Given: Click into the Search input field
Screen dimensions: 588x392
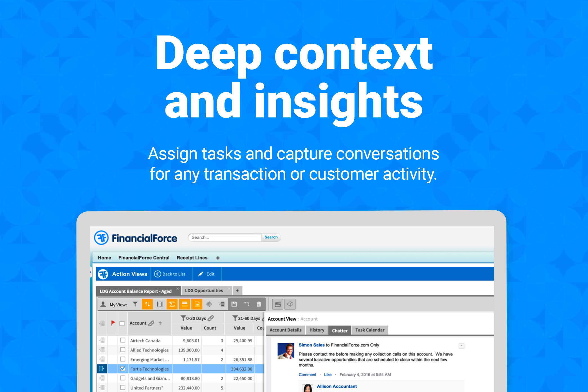Looking at the screenshot, I should coord(225,237).
